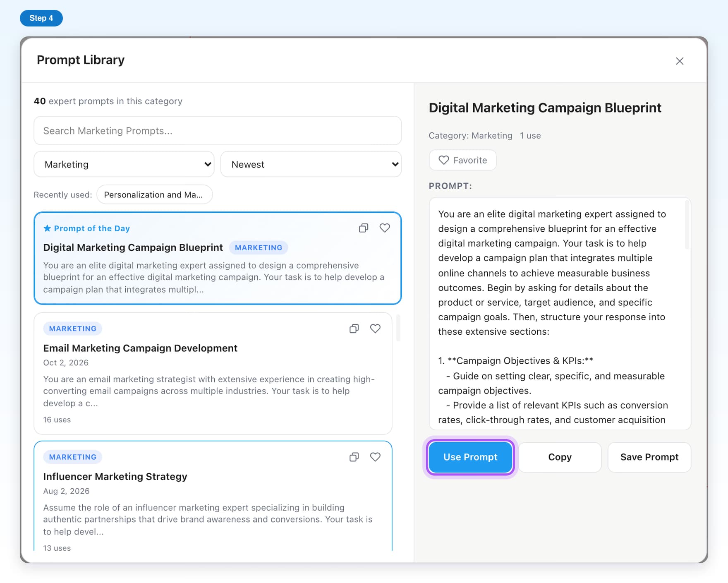
Task: Favorite the Influencer Marketing Strategy card
Action: point(375,457)
